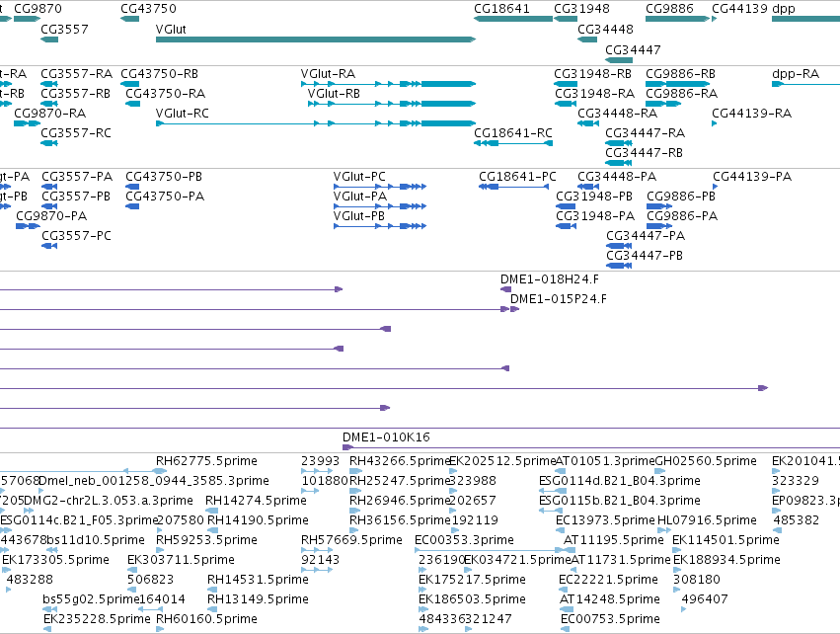Viewport: 840px width, 634px height.
Task: Click the RH14274.5prime EST label
Action: pos(256,501)
